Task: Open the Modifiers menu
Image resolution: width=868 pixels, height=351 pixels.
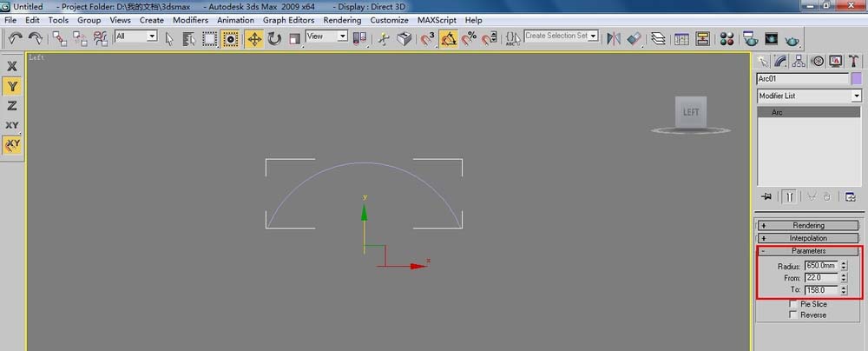Action: (x=190, y=20)
